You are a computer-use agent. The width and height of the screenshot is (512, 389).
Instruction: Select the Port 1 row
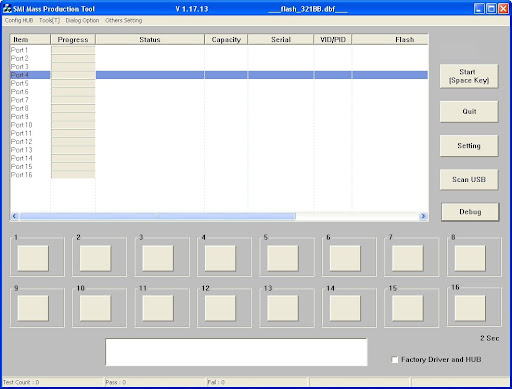click(219, 50)
